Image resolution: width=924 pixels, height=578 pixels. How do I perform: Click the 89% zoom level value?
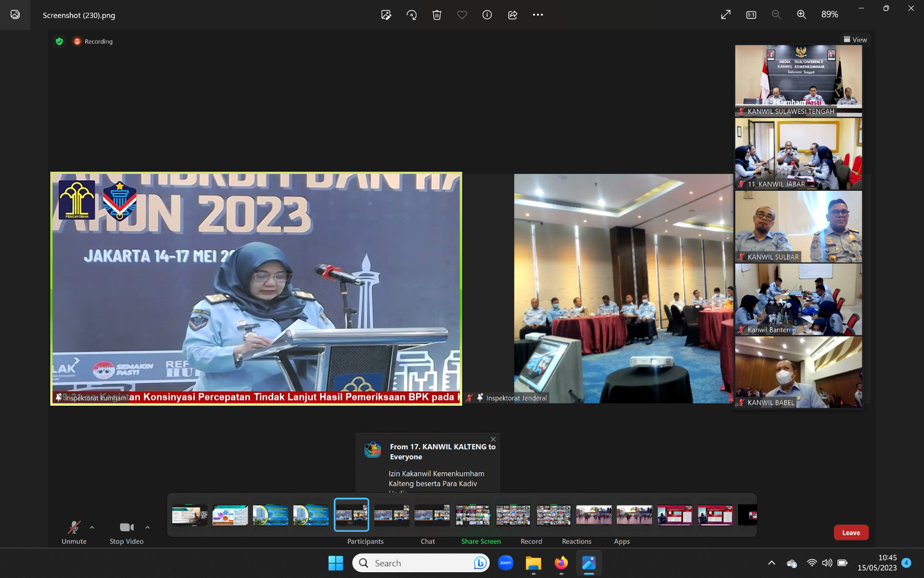(830, 14)
